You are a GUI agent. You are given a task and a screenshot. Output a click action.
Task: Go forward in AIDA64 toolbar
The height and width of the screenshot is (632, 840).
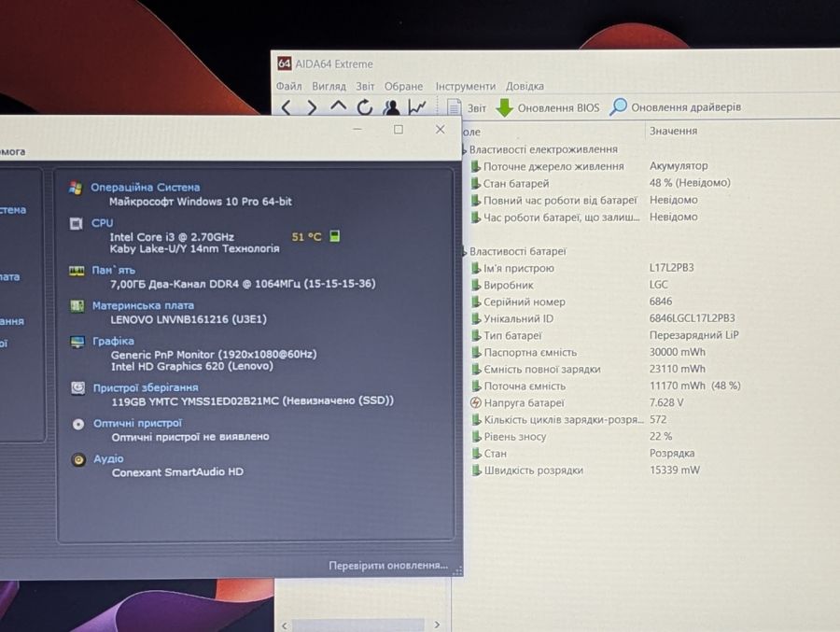pos(312,108)
